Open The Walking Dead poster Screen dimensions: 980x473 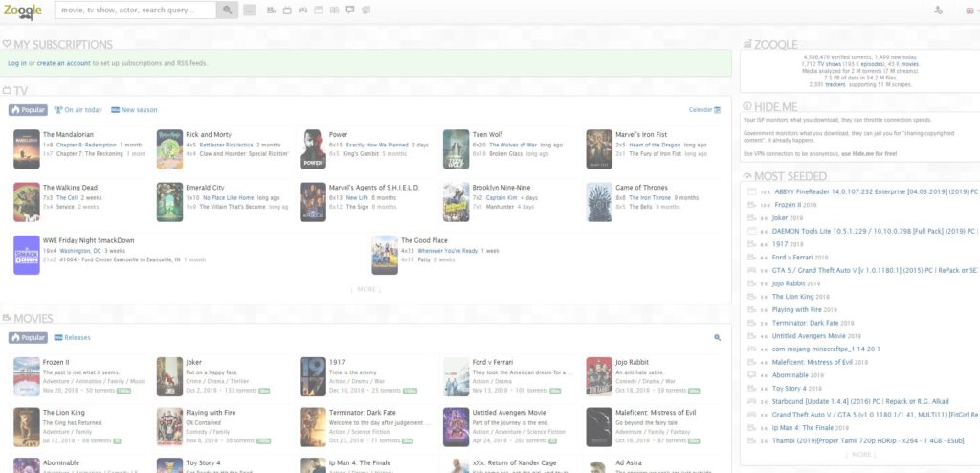tap(27, 202)
